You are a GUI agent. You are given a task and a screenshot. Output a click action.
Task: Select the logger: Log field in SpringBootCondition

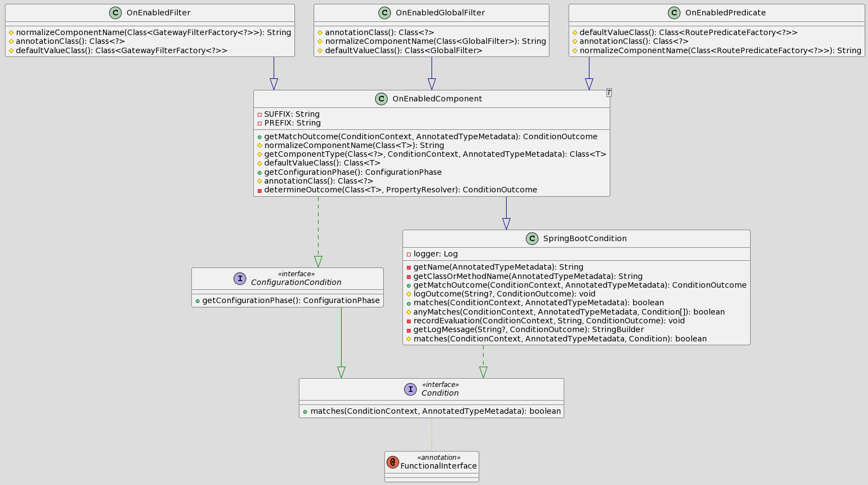(435, 254)
